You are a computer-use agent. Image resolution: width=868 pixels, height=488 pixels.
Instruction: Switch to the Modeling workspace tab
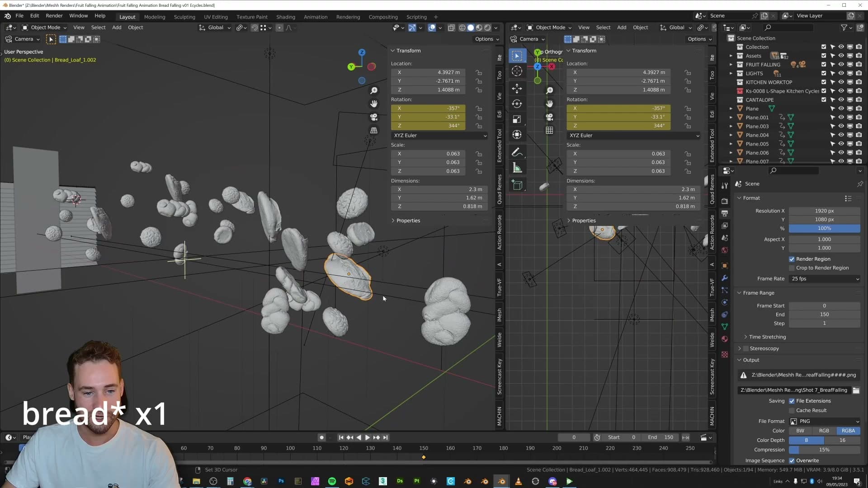(155, 17)
